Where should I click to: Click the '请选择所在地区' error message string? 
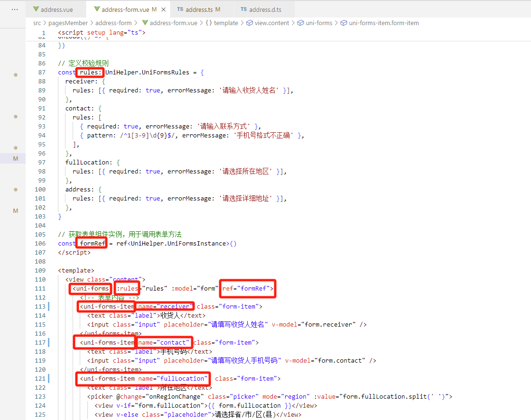click(x=245, y=172)
